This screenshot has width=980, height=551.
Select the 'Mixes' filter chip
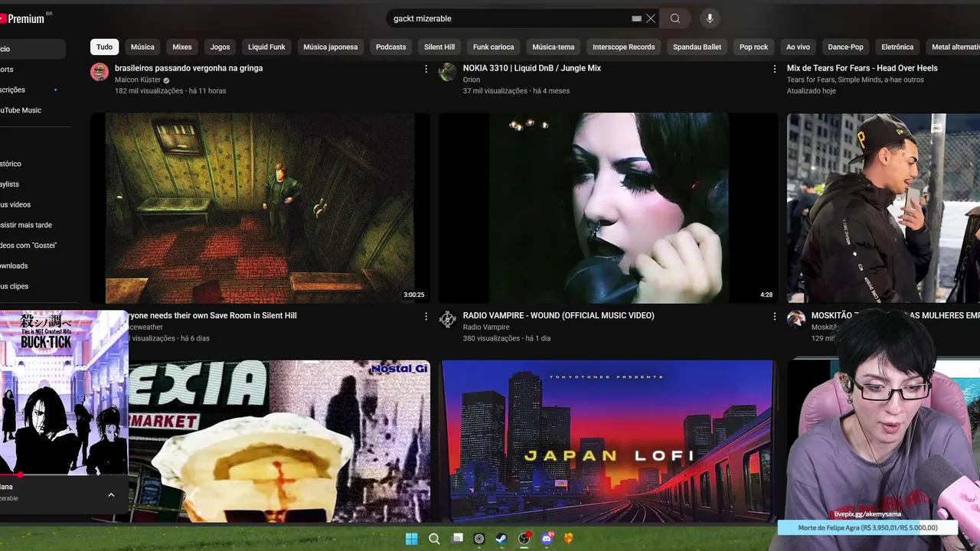[182, 47]
